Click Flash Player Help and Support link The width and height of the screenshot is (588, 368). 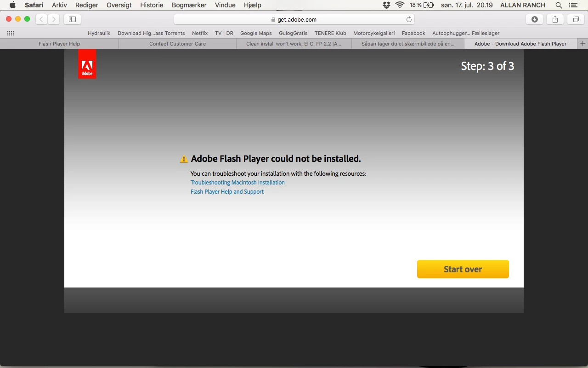(227, 192)
